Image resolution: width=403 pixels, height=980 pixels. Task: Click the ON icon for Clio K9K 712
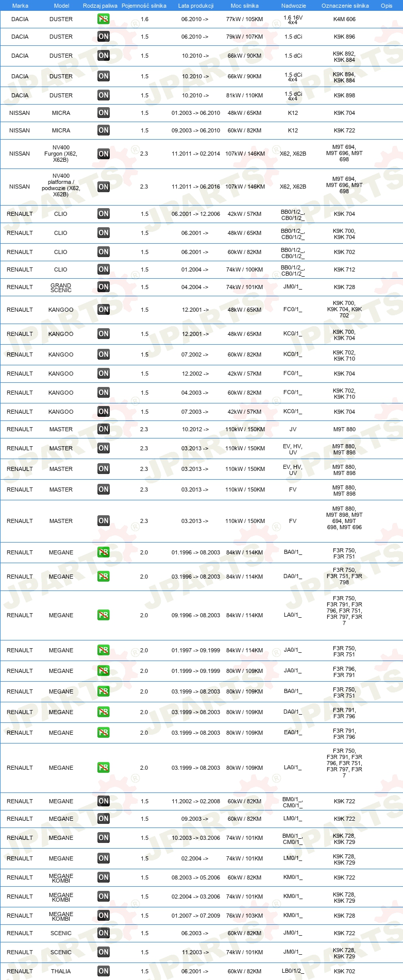(x=104, y=269)
